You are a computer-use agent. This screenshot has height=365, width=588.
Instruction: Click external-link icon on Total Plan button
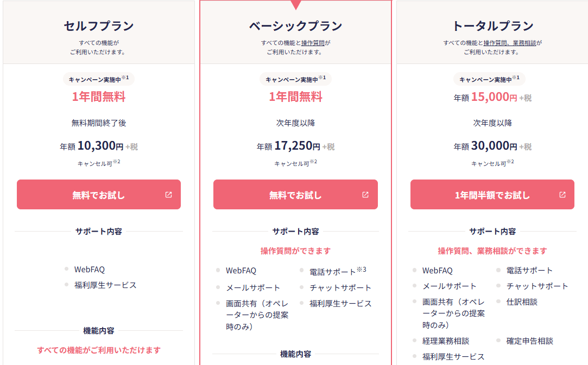tap(562, 195)
